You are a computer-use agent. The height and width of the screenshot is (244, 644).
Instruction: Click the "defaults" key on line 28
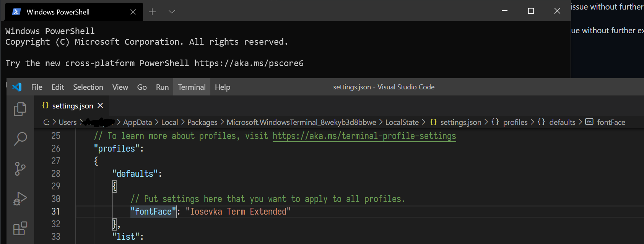pyautogui.click(x=135, y=174)
